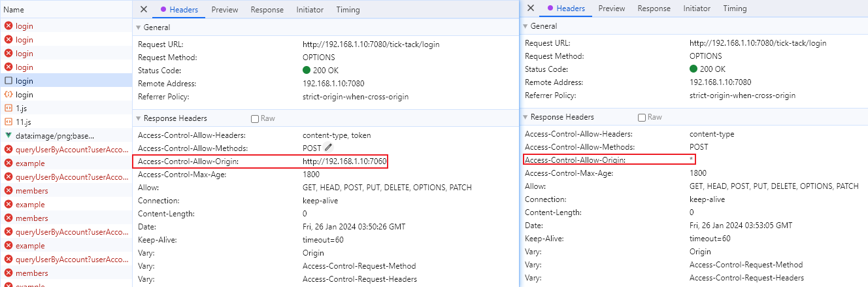Collapse the General section in the left pane

pos(139,27)
